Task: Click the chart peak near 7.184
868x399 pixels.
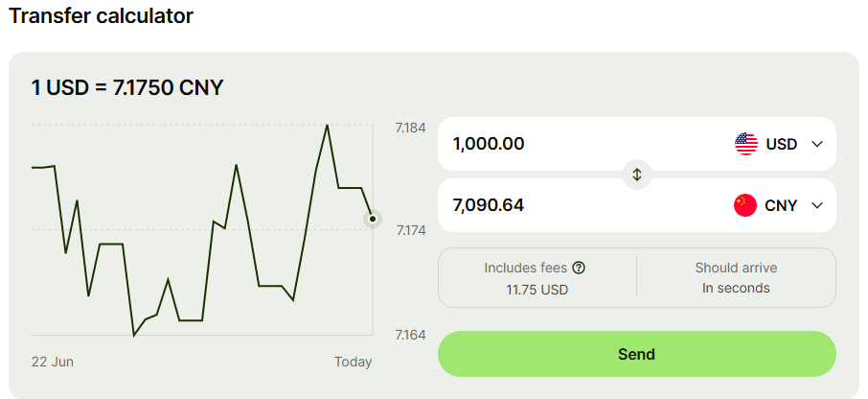Action: [327, 126]
